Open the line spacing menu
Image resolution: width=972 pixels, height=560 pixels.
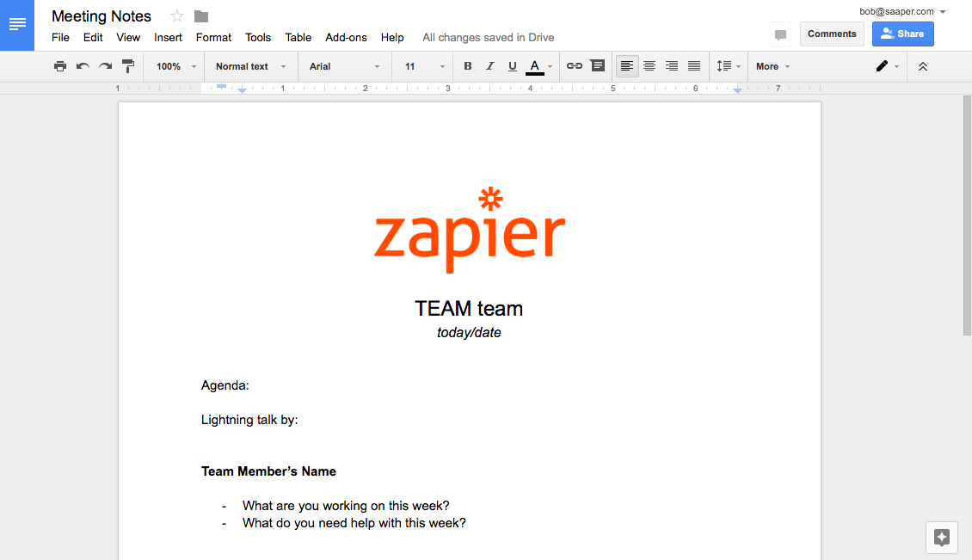coord(729,66)
